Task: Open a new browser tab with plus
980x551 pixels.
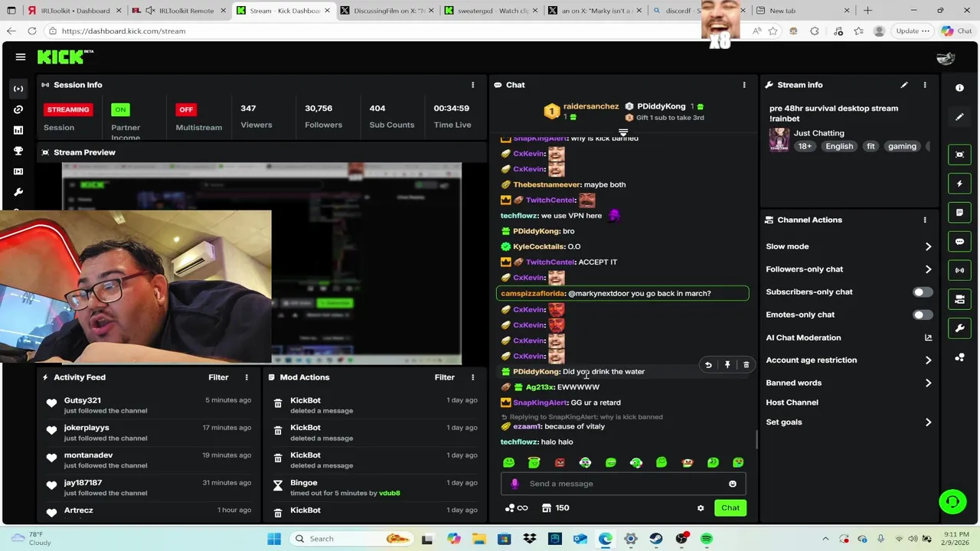Action: click(867, 11)
